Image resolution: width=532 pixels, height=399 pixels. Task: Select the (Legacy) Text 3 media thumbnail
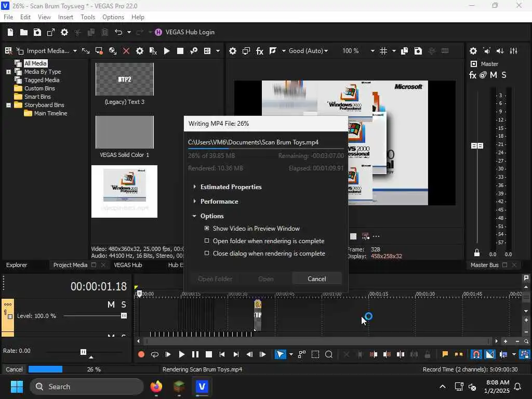125,79
